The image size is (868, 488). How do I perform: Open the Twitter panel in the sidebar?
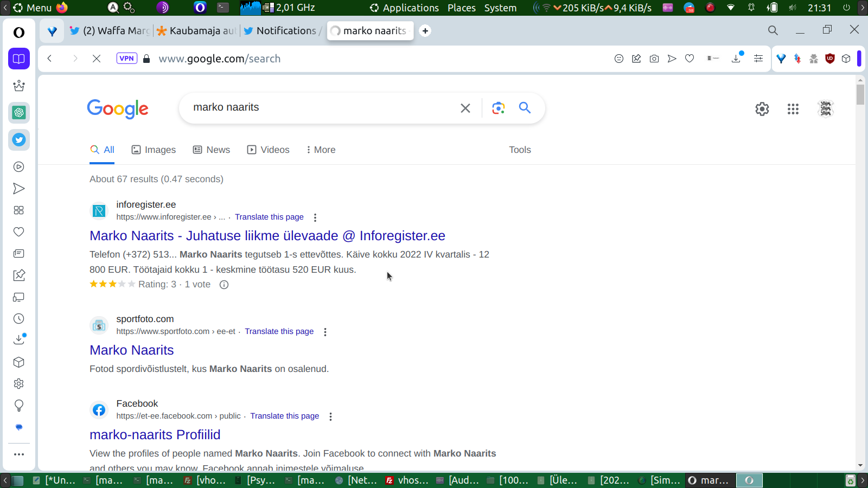(x=19, y=140)
